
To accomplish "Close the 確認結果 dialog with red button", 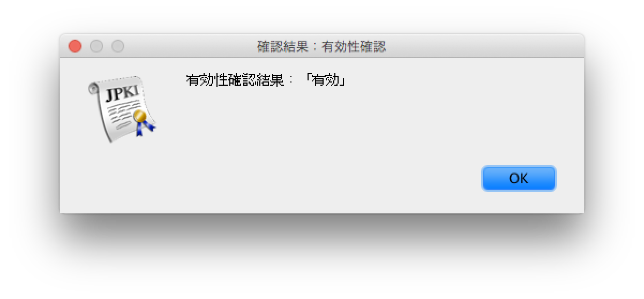I will click(x=75, y=47).
